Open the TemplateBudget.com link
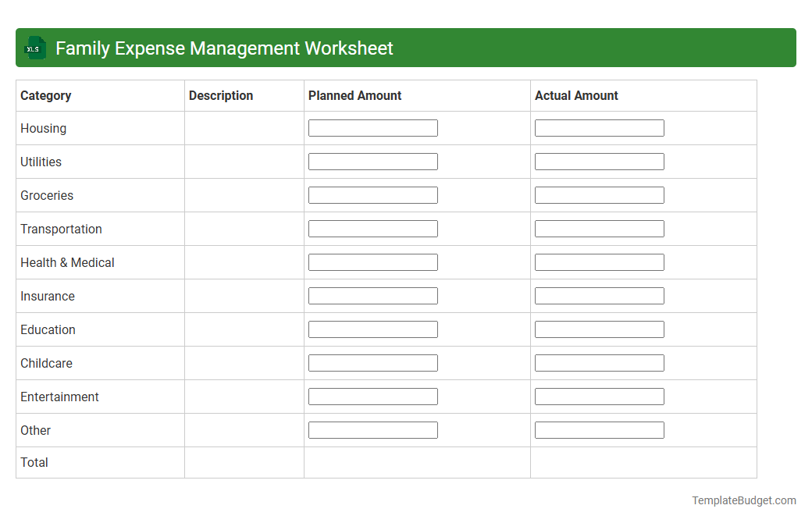This screenshot has width=812, height=523. [x=743, y=500]
